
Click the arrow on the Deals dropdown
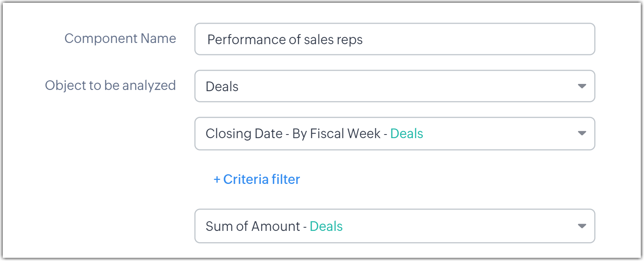coord(581,86)
